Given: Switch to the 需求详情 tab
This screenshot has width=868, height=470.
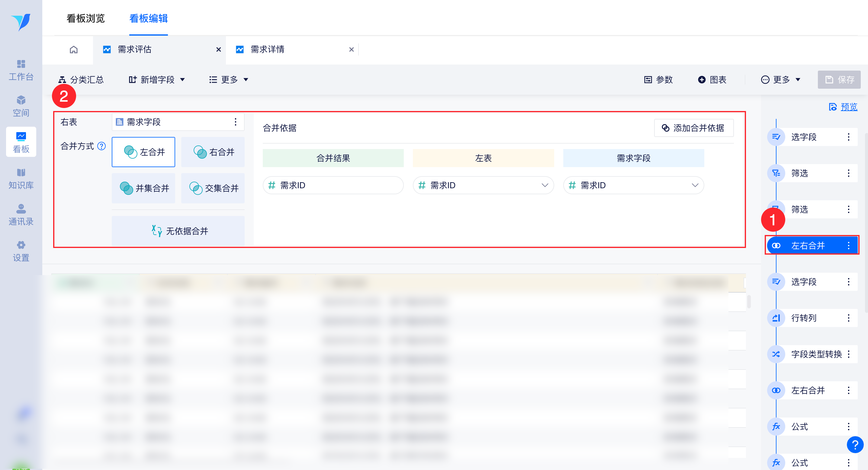Looking at the screenshot, I should pos(268,49).
